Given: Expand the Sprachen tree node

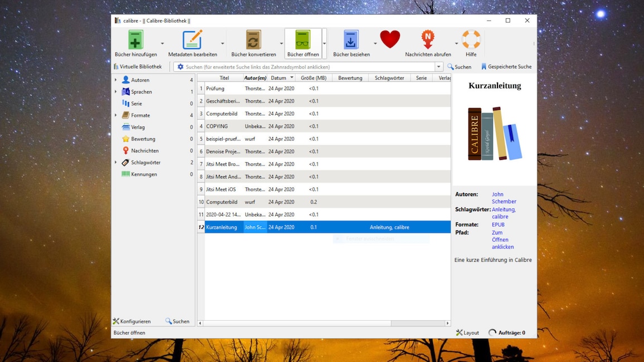Looking at the screenshot, I should point(116,92).
